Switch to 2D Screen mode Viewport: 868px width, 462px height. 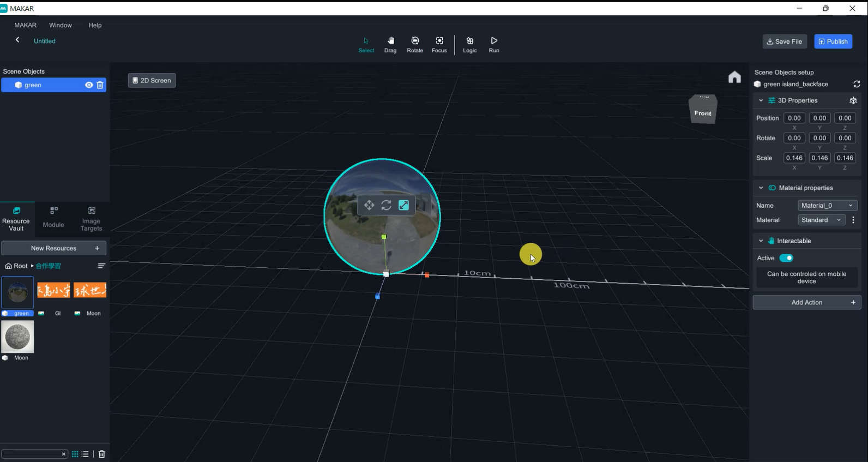[152, 80]
